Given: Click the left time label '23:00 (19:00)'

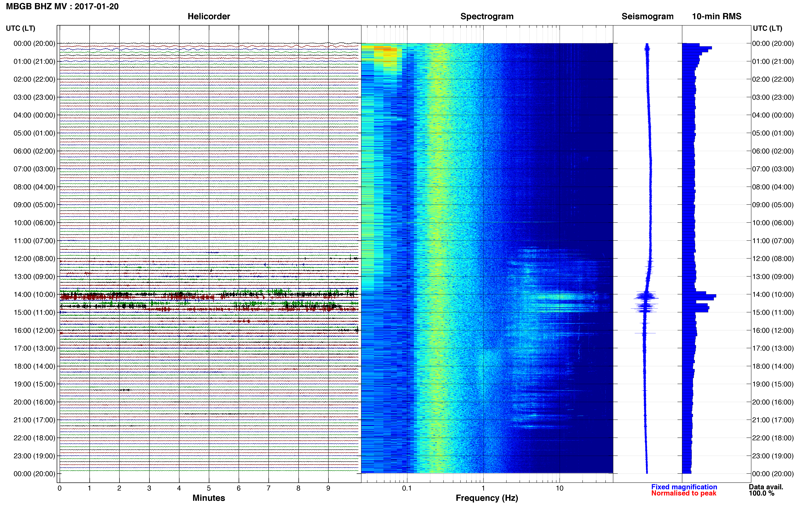Looking at the screenshot, I should pyautogui.click(x=34, y=456).
